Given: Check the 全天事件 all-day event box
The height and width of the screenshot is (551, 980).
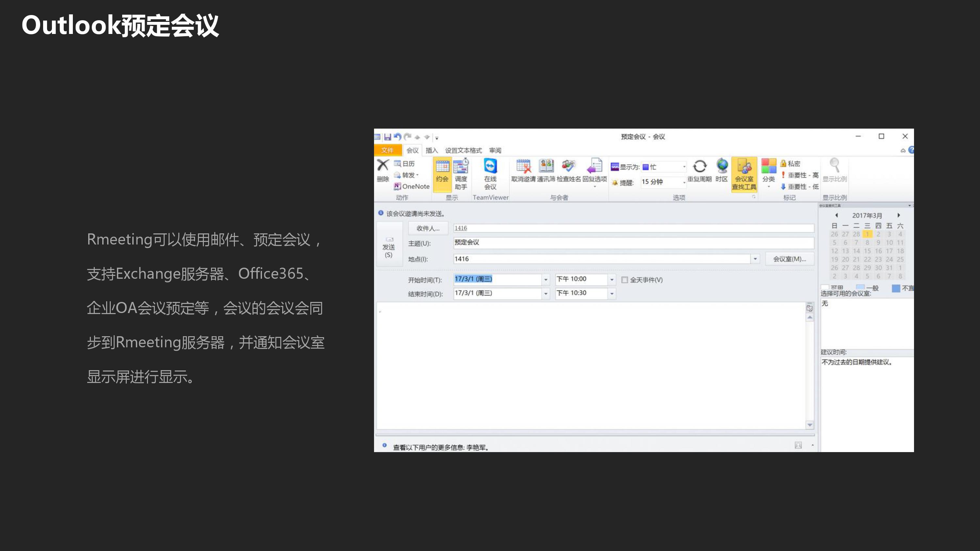Looking at the screenshot, I should (625, 280).
